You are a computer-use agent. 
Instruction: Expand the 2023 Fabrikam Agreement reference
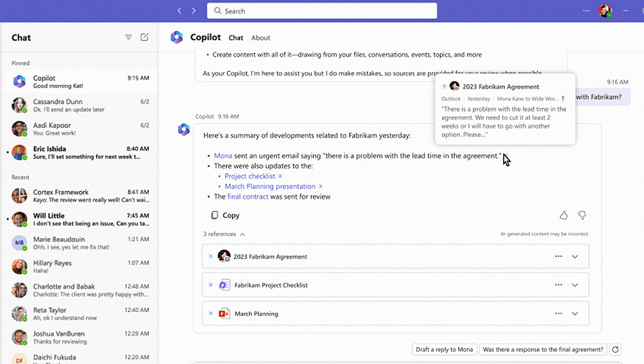tap(575, 256)
